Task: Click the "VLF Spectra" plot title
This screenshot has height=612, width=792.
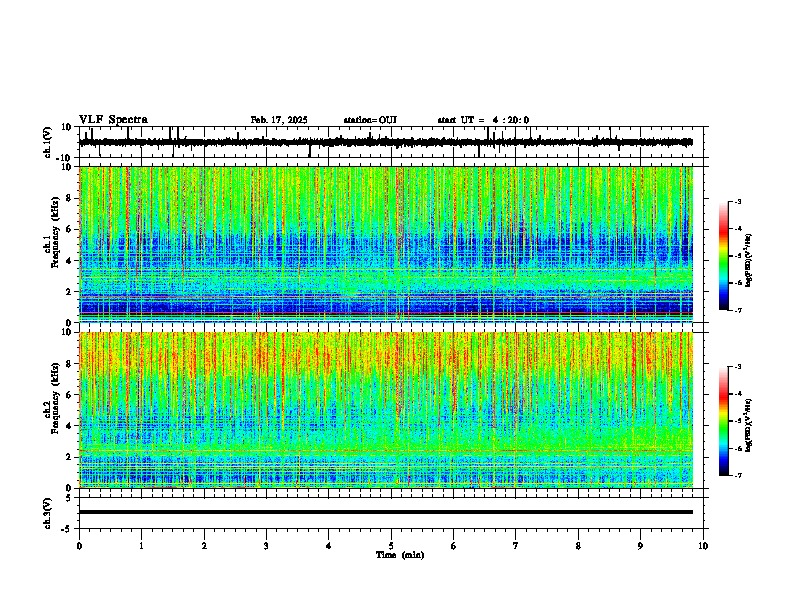Action: pyautogui.click(x=113, y=120)
